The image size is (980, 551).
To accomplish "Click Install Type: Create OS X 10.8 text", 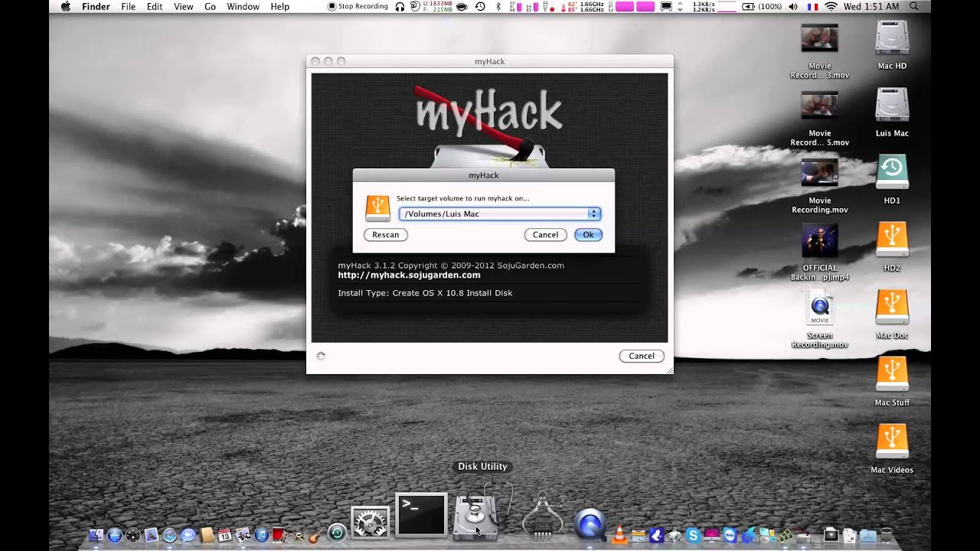I will [425, 293].
